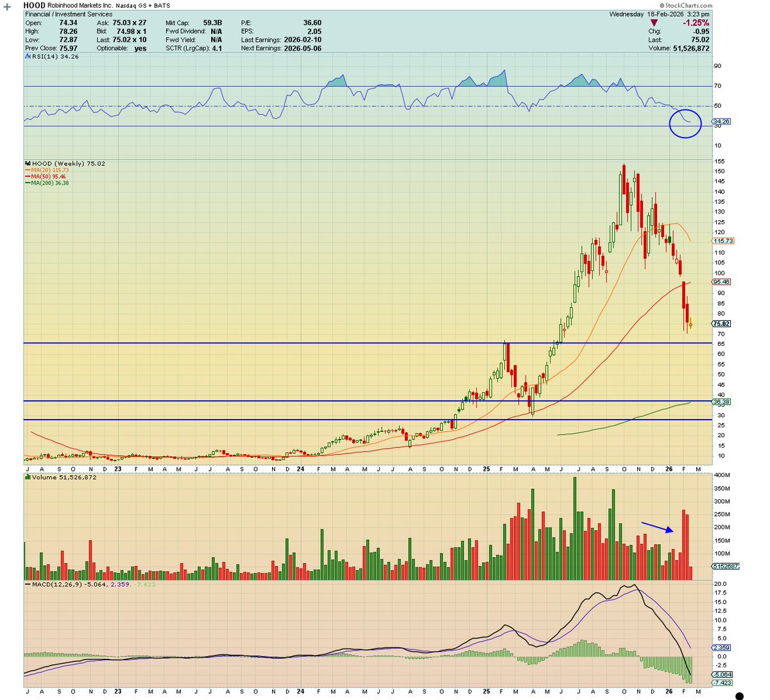Screen dimensions: 770x700
Task: Click the Last quote 75.02 x 10
Action: pos(130,40)
